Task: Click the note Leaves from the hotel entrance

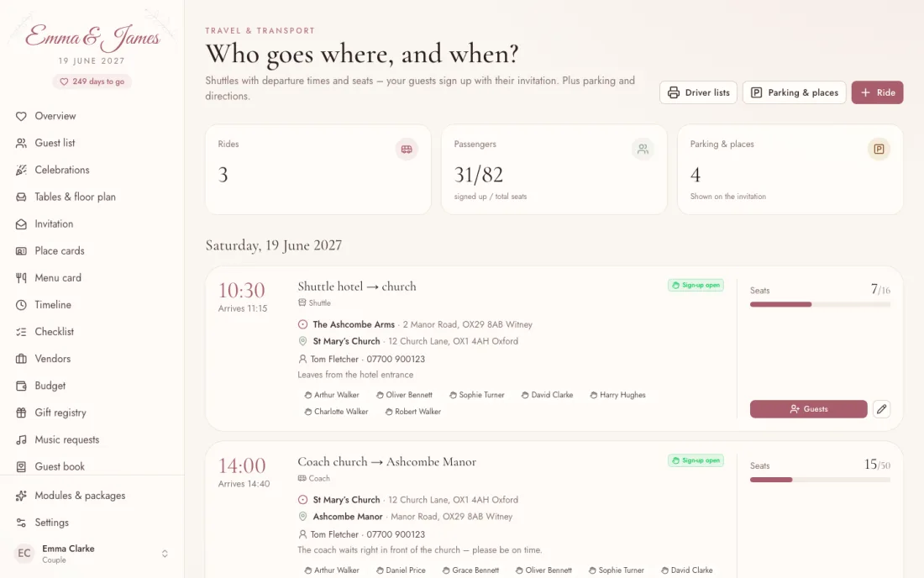Action: [x=355, y=375]
